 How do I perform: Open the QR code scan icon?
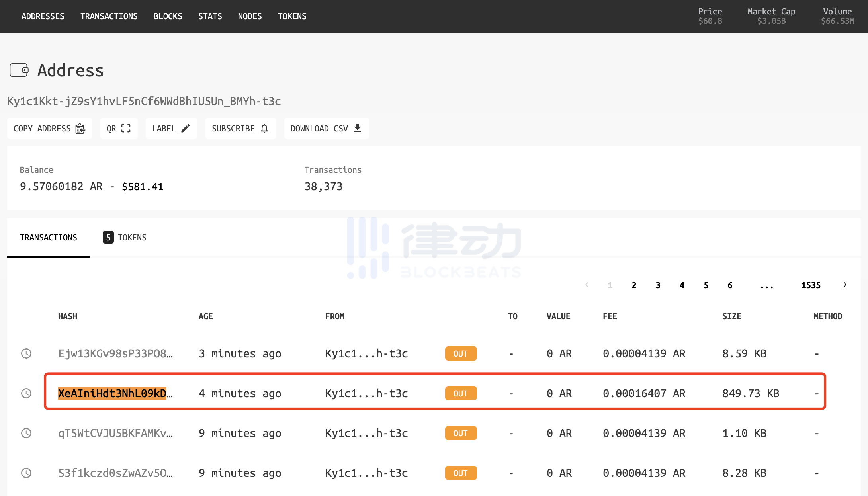(x=126, y=128)
